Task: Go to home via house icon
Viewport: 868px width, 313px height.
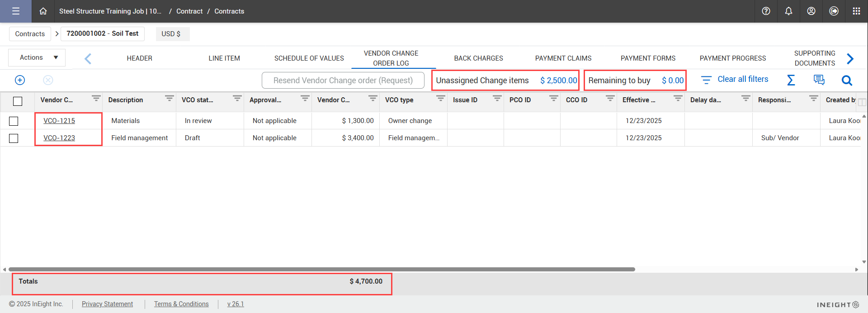Action: tap(43, 11)
